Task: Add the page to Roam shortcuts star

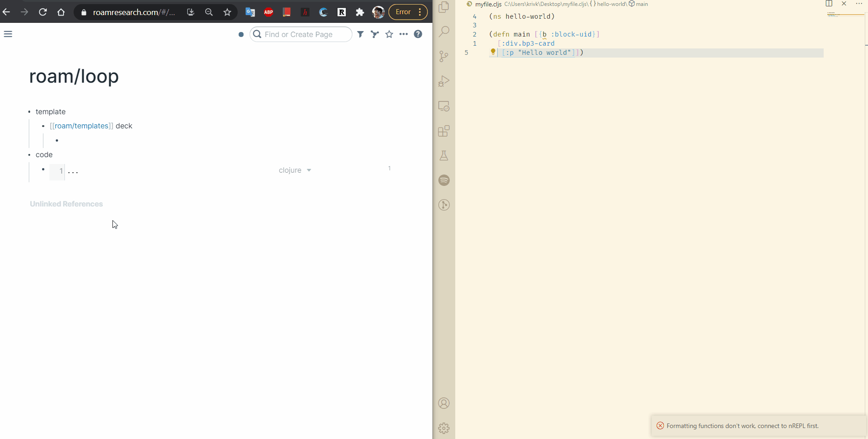Action: tap(389, 34)
